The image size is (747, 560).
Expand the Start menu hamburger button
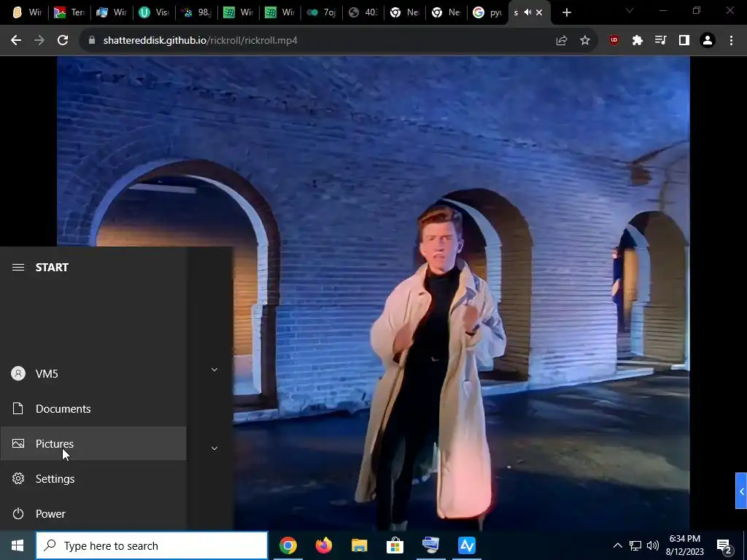[18, 267]
